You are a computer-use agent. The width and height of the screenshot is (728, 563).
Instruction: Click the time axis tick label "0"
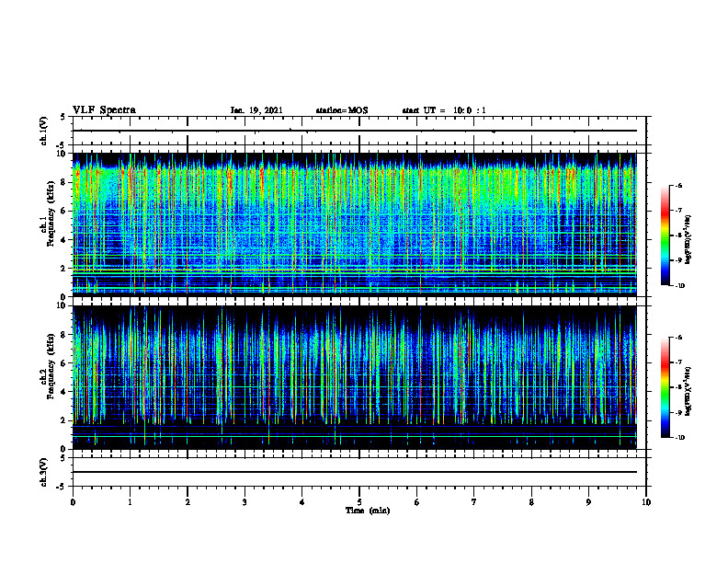tap(73, 502)
